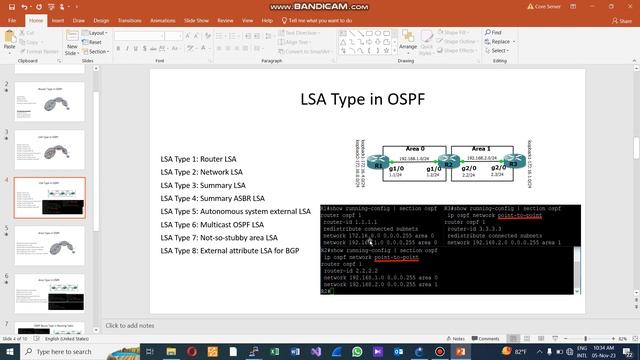Toggle bulleted list
The height and width of the screenshot is (360, 640).
click(x=220, y=36)
